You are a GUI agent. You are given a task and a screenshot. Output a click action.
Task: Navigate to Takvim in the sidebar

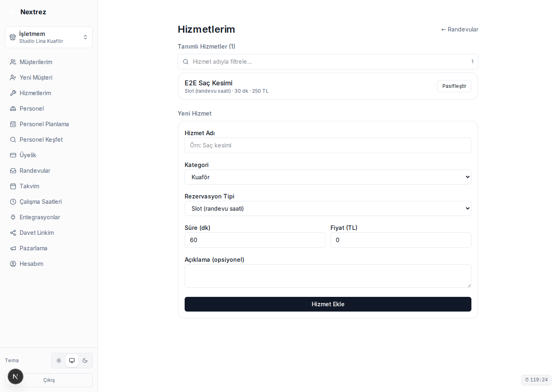pos(49,186)
